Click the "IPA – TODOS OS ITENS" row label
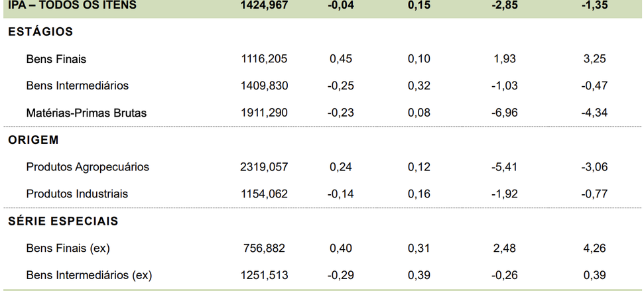The width and height of the screenshot is (644, 291). click(x=72, y=5)
